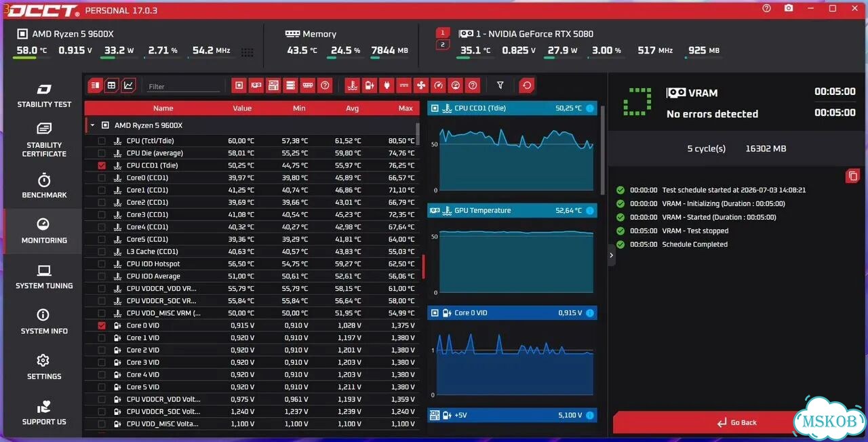Check the CPU IOD Hotspot checkbox
Viewport: 868px width, 442px height.
102,264
